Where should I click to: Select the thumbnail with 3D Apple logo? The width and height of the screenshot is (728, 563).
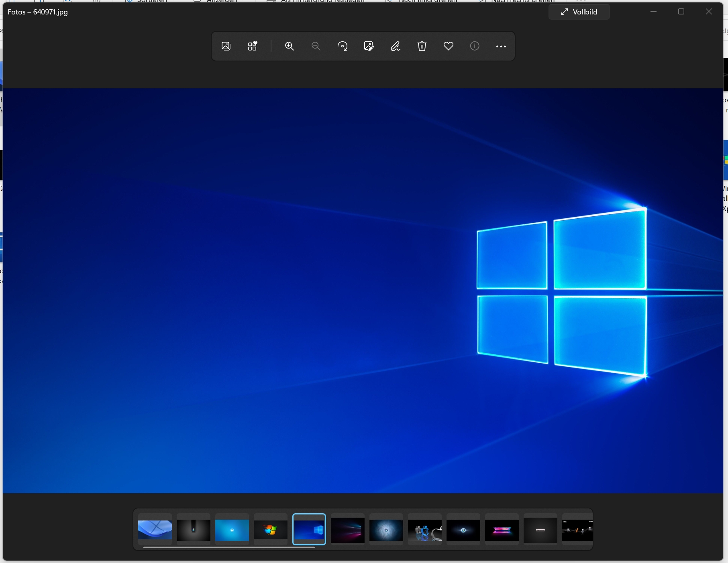[x=425, y=529]
